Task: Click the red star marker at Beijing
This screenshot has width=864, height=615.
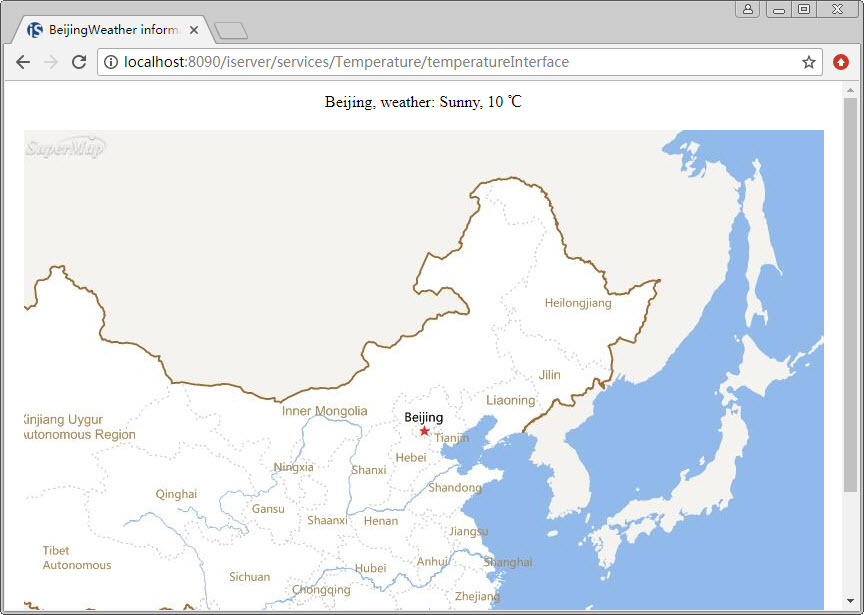Action: pos(424,431)
